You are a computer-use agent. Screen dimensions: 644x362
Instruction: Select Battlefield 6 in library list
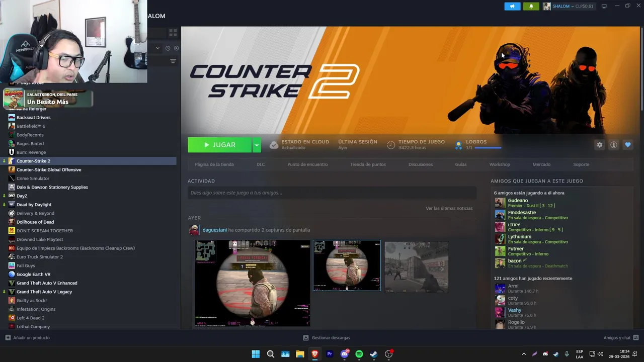click(31, 126)
